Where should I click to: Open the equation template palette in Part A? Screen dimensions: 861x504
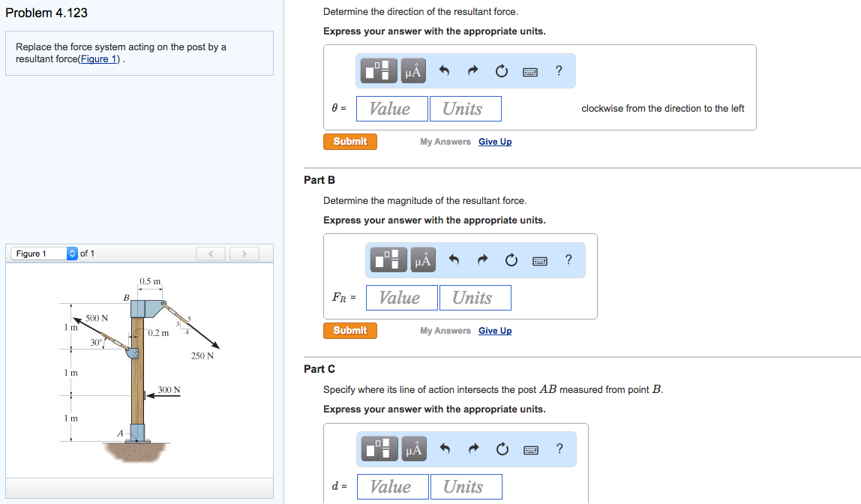click(378, 70)
